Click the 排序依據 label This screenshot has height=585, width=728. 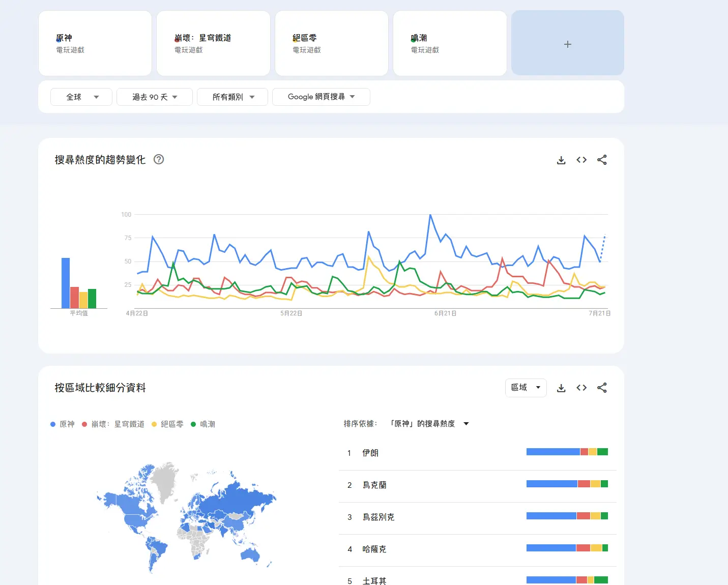point(360,424)
